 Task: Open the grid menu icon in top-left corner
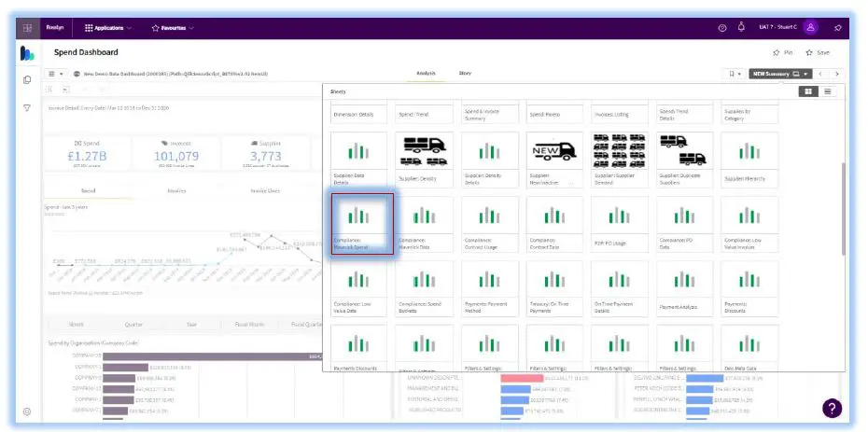tap(28, 28)
